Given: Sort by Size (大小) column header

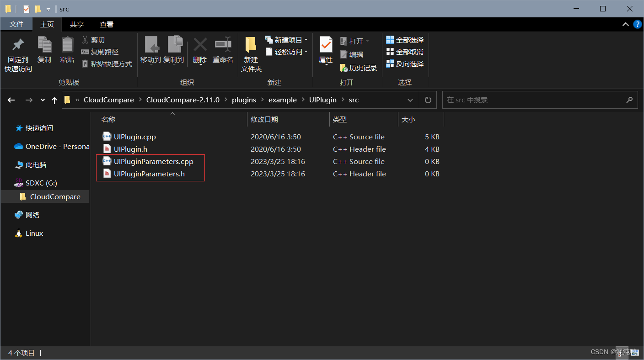Looking at the screenshot, I should pyautogui.click(x=408, y=119).
